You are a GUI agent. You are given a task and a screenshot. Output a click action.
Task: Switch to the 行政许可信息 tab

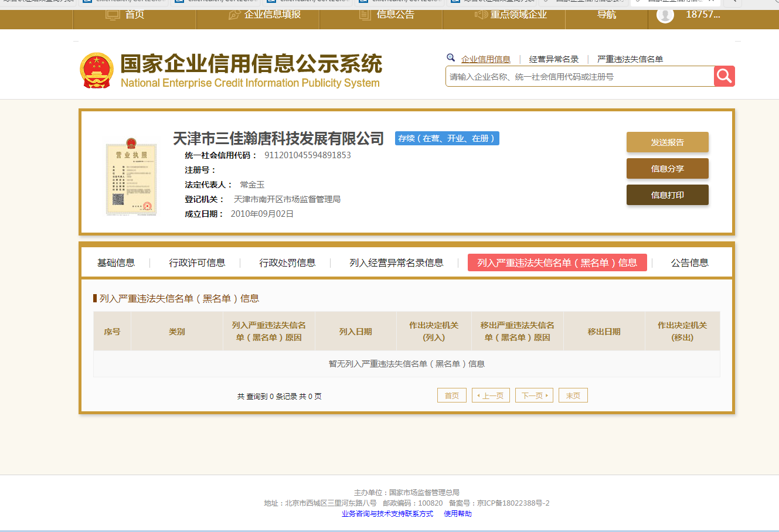click(198, 262)
